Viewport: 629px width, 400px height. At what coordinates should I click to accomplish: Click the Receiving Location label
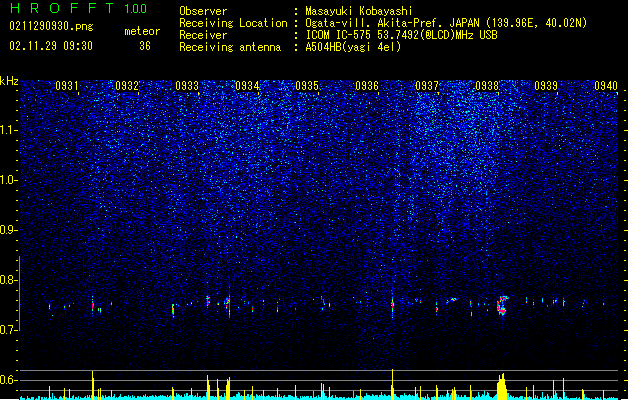pos(233,23)
